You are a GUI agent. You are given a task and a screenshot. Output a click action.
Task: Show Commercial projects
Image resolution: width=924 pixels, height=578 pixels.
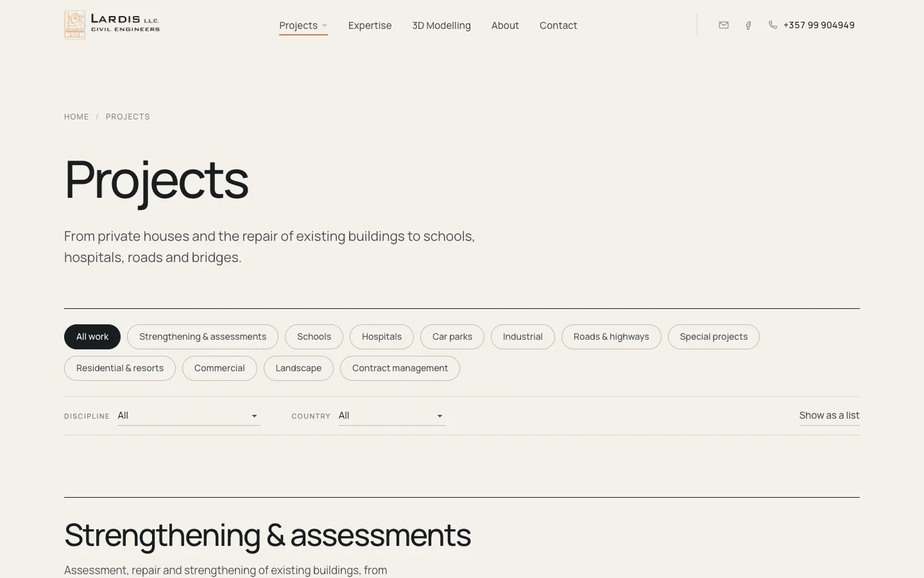point(219,368)
